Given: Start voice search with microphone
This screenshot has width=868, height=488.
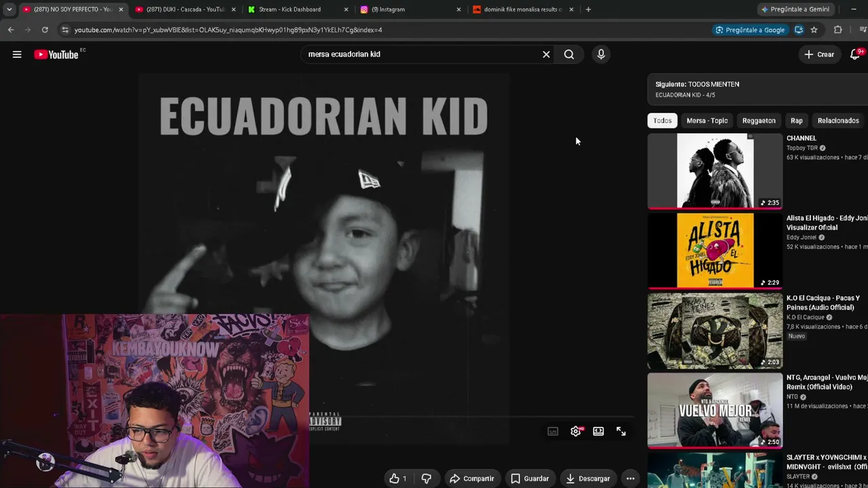Looking at the screenshot, I should tap(601, 54).
